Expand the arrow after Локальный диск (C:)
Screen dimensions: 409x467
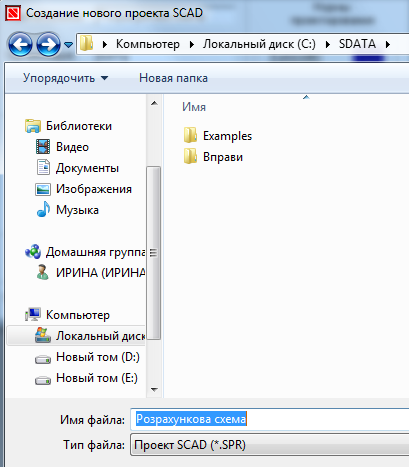[327, 44]
